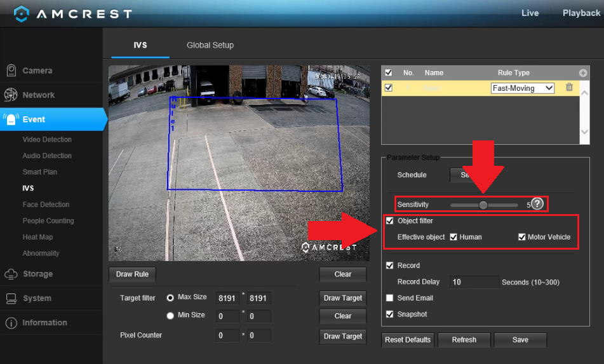Enable the Send Email checkbox
Screen dimensions: 604x364
click(390, 298)
